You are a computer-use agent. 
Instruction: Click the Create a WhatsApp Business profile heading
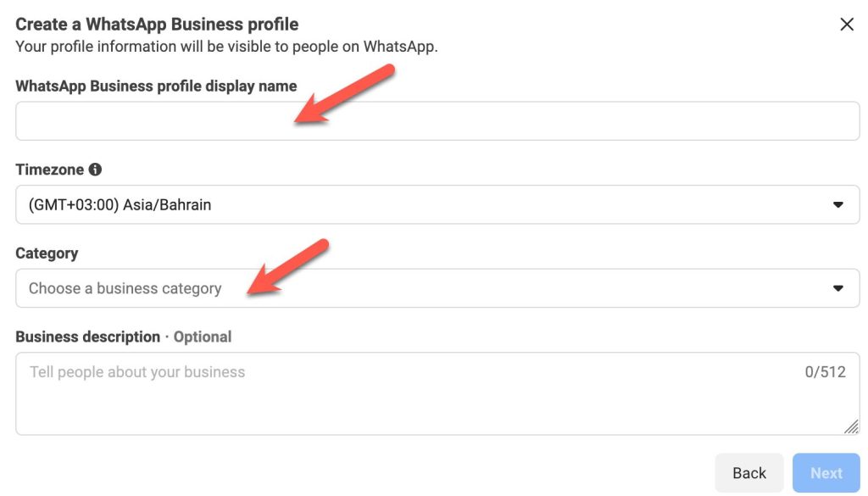click(x=157, y=25)
